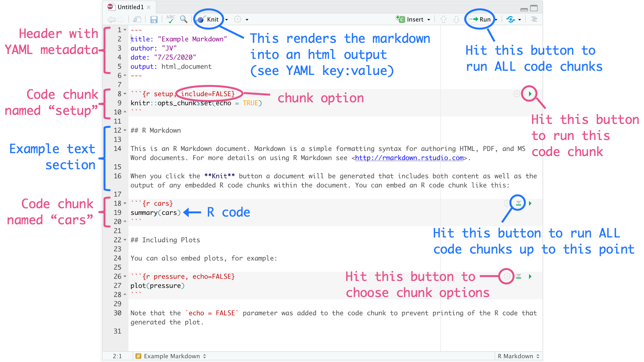Go back to previous source location
The image size is (644, 362).
click(x=111, y=19)
